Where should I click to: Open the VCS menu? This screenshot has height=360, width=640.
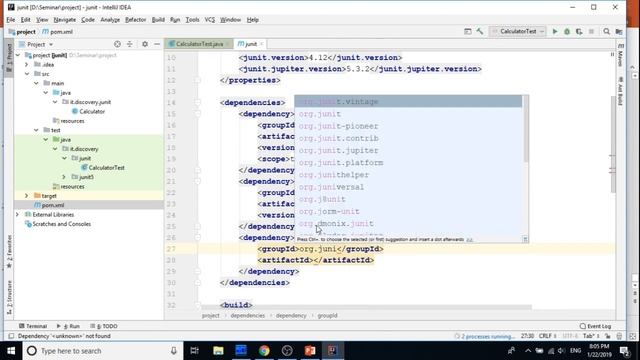point(210,20)
